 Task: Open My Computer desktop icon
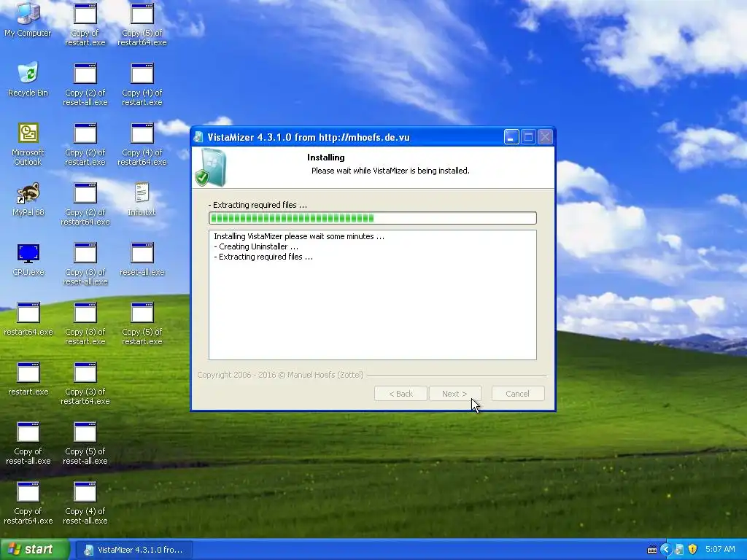28,20
